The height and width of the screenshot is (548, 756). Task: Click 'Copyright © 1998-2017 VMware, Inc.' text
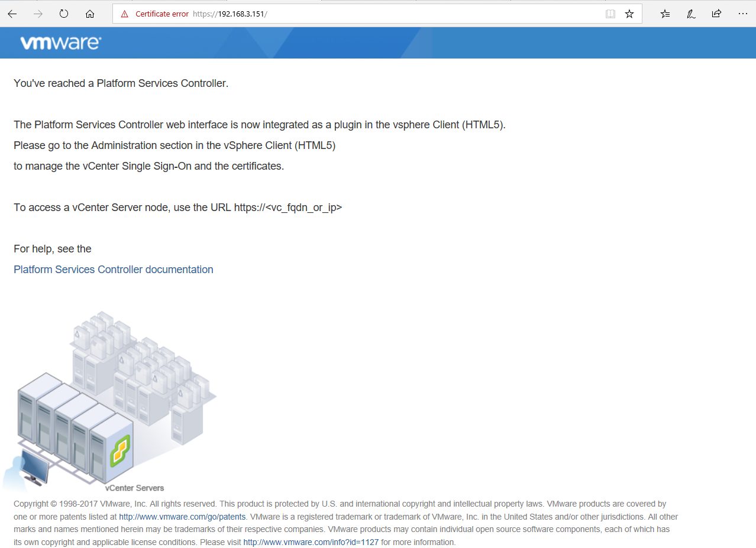click(x=80, y=504)
